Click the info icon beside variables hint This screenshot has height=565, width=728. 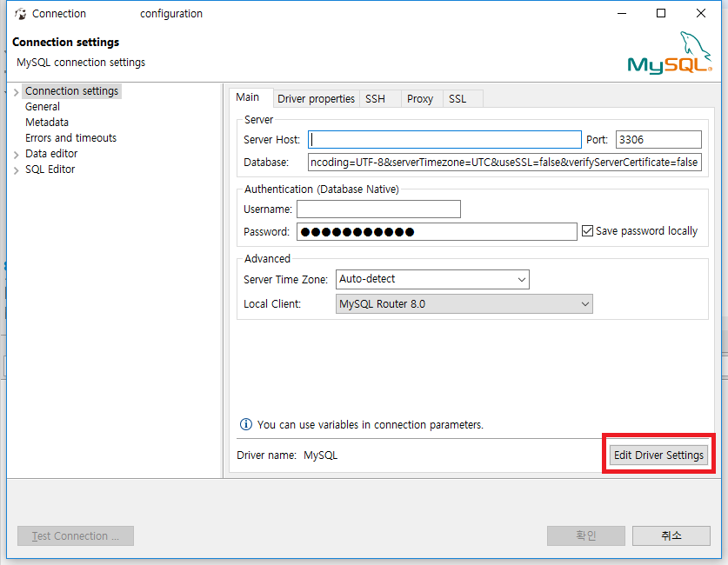click(x=245, y=424)
